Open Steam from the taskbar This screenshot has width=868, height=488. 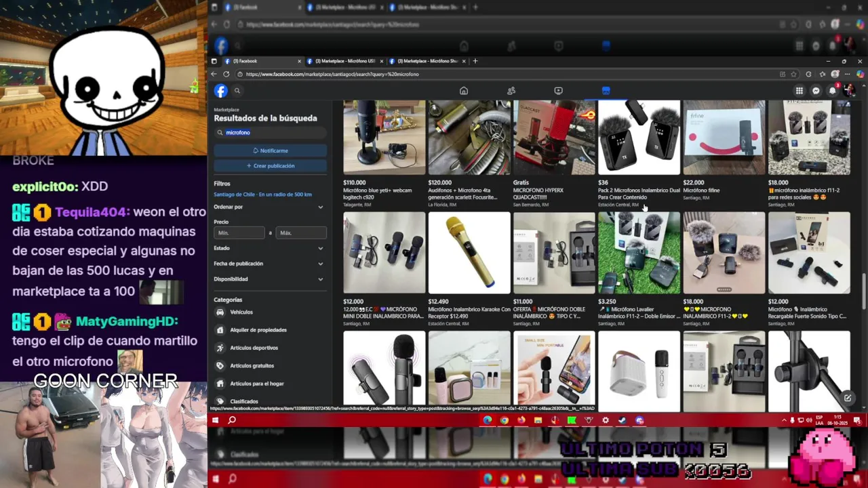tap(623, 420)
